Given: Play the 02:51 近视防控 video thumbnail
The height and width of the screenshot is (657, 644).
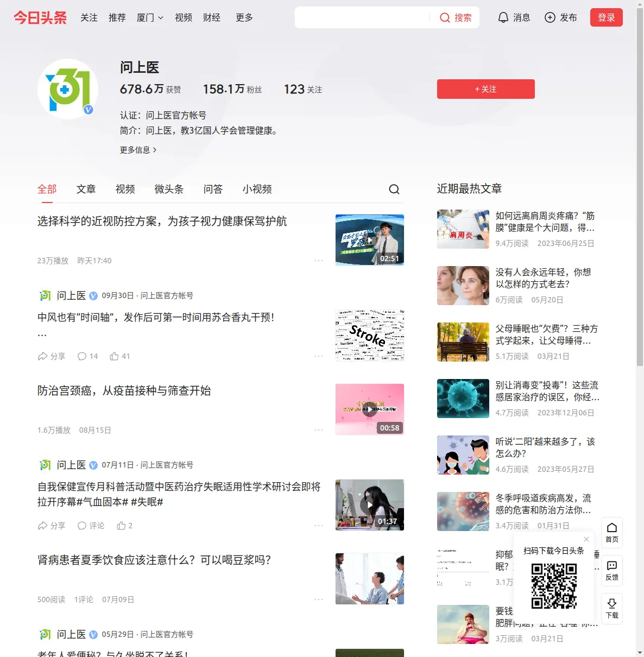Looking at the screenshot, I should [370, 240].
